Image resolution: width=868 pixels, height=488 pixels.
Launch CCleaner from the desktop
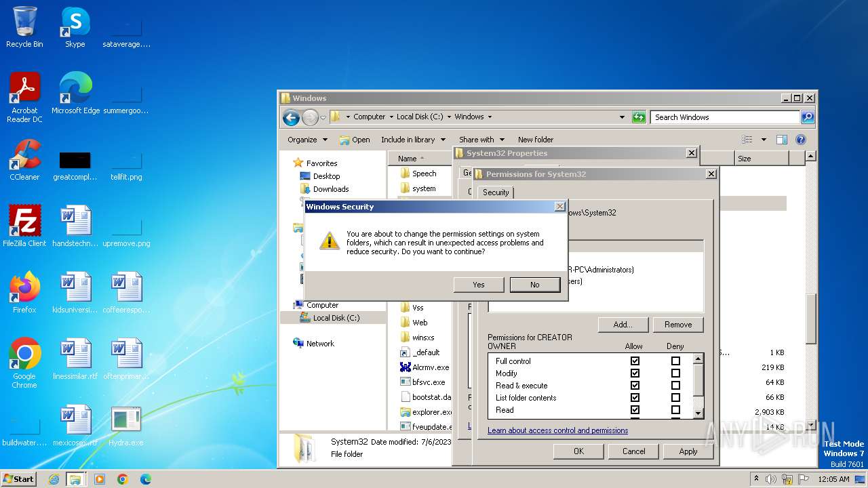tap(24, 160)
